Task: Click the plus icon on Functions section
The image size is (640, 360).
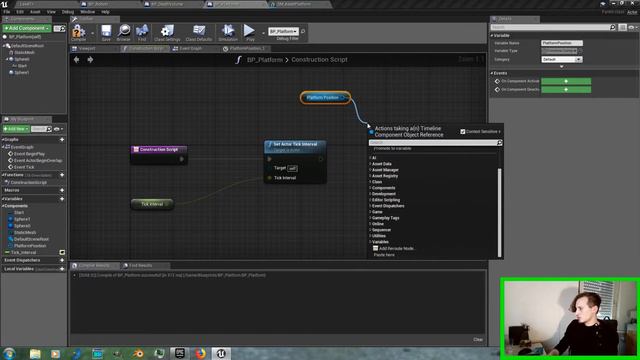Action: [x=62, y=175]
